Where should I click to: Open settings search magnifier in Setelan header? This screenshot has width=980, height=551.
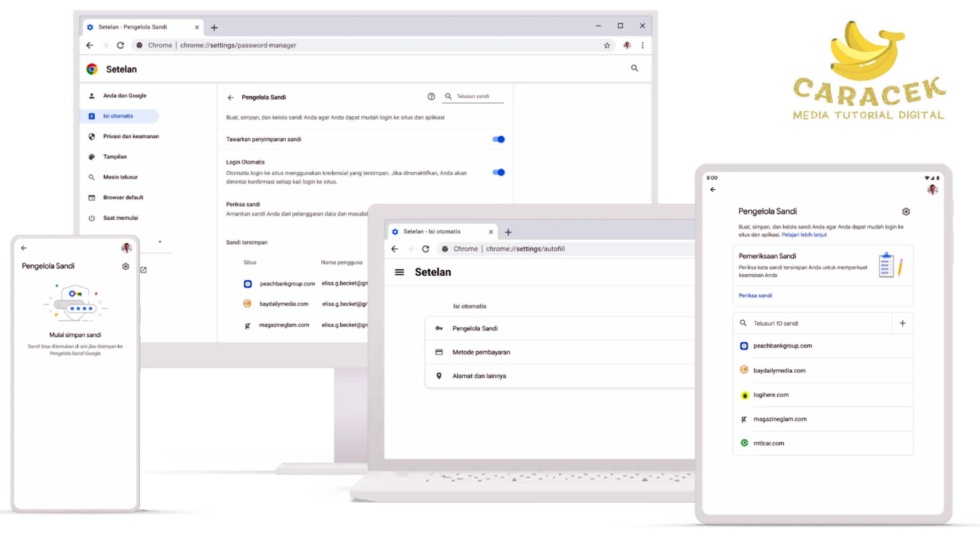click(634, 68)
